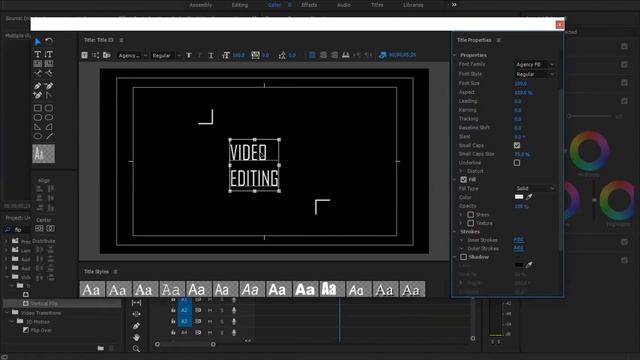
Task: Select the Rectangle shape tool
Action: point(38,108)
